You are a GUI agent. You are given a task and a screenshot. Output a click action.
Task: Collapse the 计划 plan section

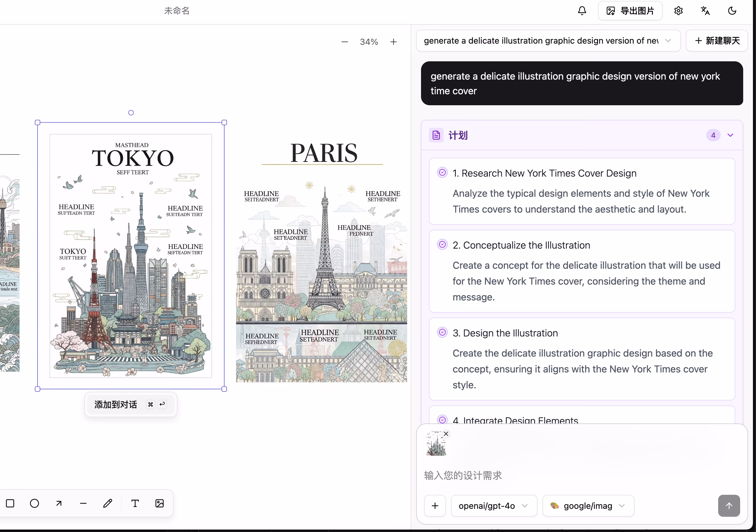(x=730, y=135)
